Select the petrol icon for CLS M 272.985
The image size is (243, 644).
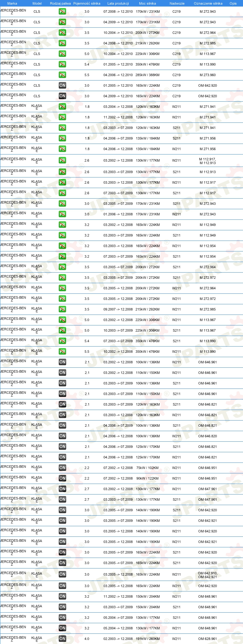[62, 43]
